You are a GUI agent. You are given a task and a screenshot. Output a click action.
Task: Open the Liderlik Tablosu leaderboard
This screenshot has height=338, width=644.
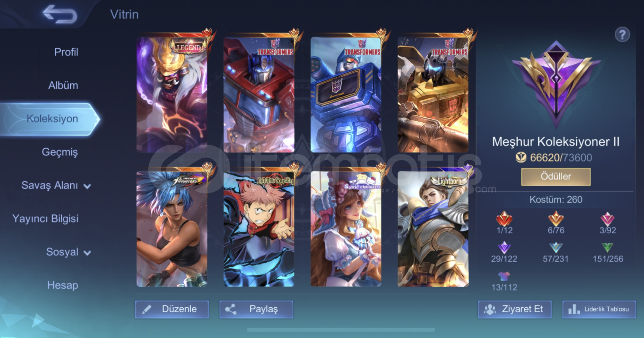coord(599,309)
